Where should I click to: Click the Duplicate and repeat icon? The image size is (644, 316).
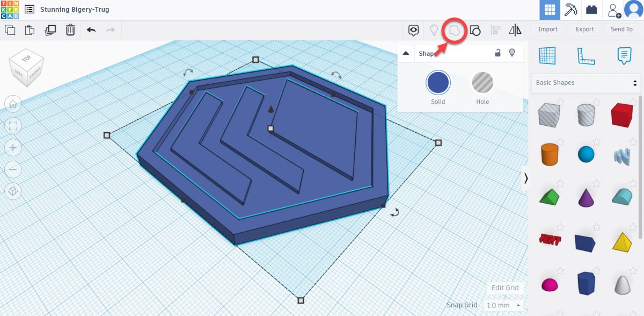pyautogui.click(x=50, y=30)
